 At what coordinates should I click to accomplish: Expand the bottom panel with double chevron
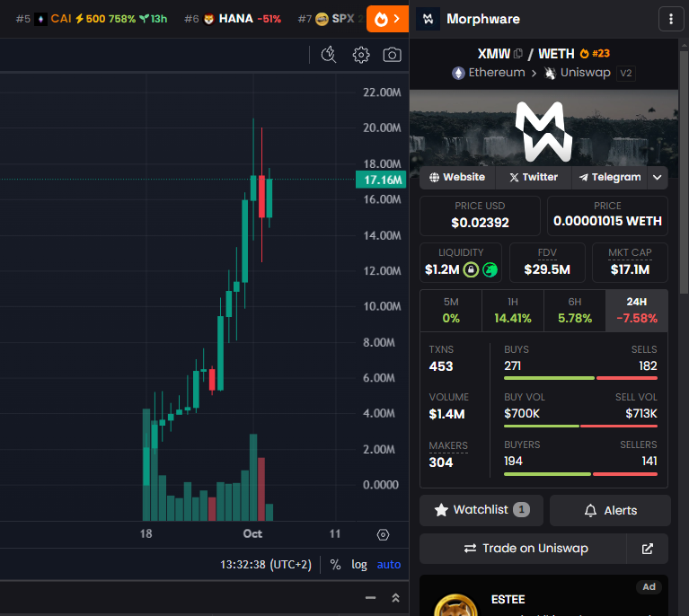395,598
